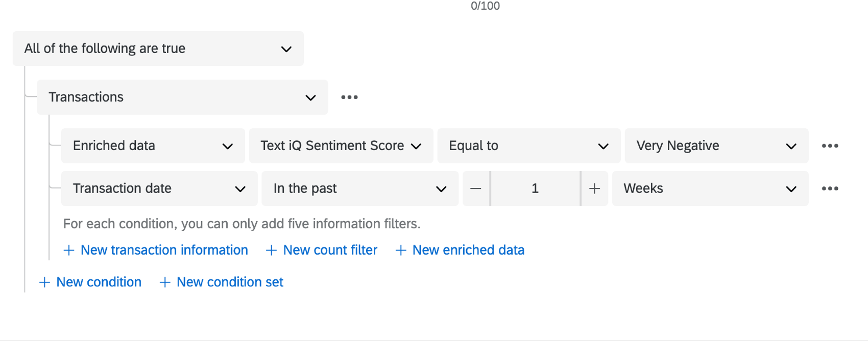Open the 'All of the following are true' dropdown
Image resolution: width=868 pixels, height=341 pixels.
158,48
